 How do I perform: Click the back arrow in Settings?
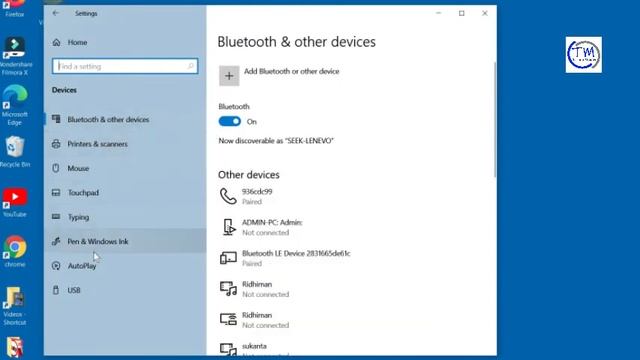[56, 13]
